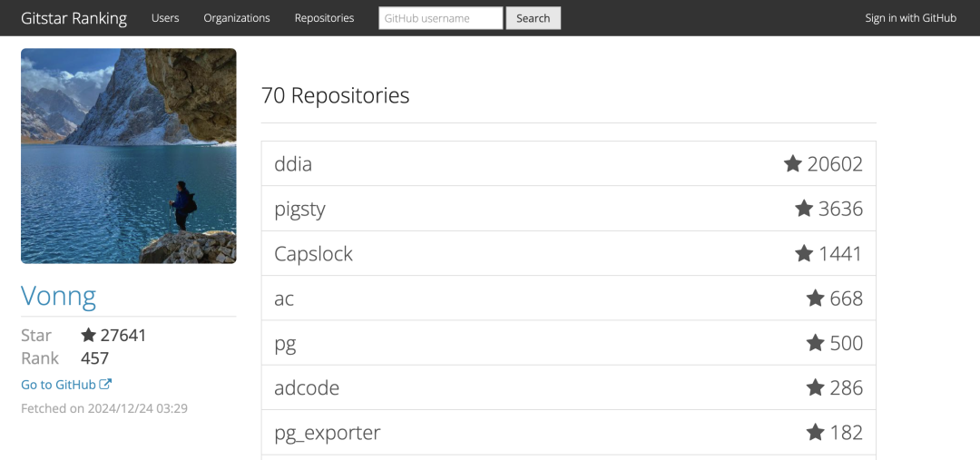The image size is (980, 460).
Task: Open the Organizations menu item
Action: coord(237,18)
